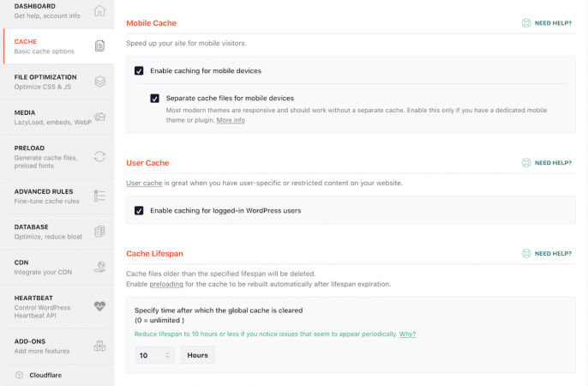Open the Hours unit dropdown
Viewport: 588px width, 386px height.
coord(197,355)
